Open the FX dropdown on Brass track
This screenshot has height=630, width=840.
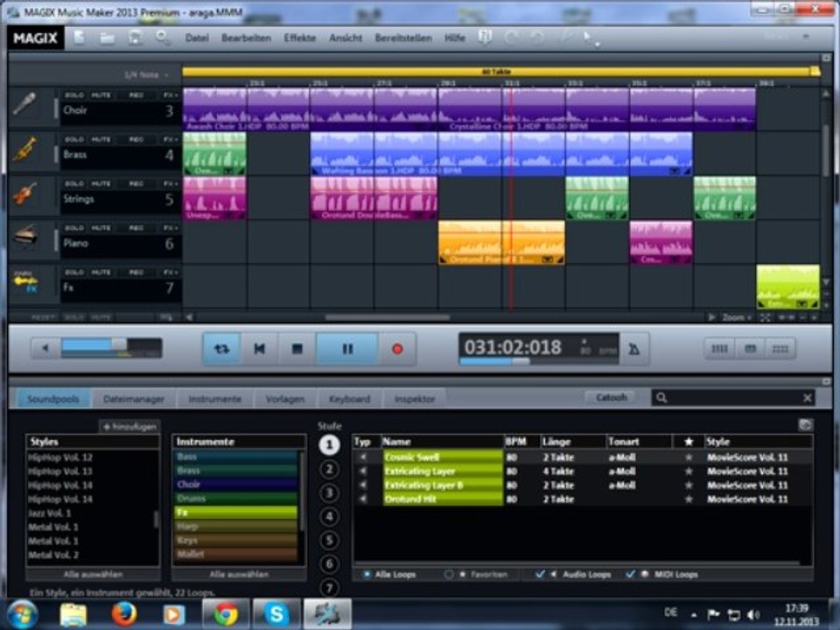171,139
